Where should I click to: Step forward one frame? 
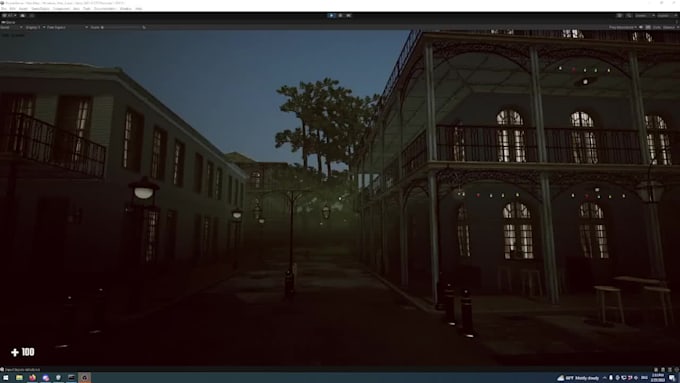coord(348,16)
